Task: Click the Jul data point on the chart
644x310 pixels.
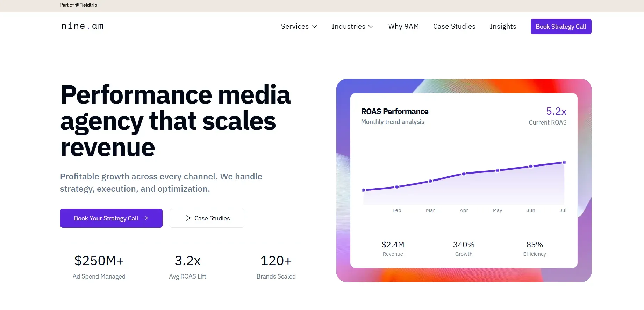Action: [564, 162]
